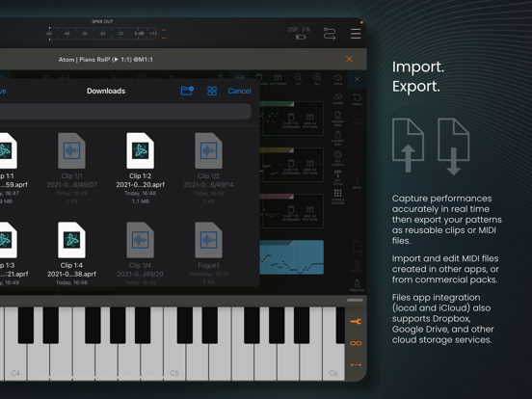Select greyed file Clip 1/4
Screen dimensions: 532x399
coord(140,253)
